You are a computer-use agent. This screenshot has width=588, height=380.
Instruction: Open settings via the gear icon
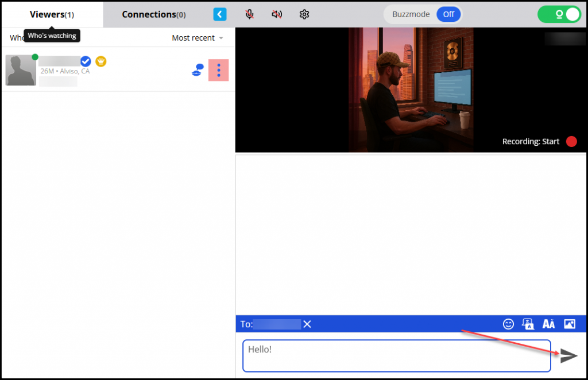coord(304,14)
